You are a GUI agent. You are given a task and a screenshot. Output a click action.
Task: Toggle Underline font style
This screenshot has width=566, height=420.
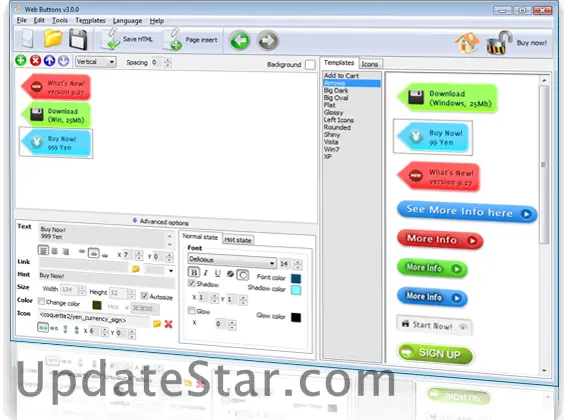(x=217, y=274)
